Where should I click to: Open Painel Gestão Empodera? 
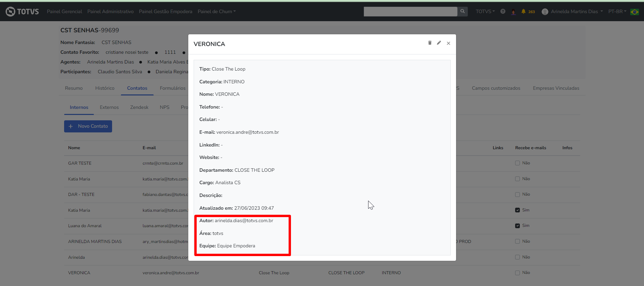click(x=165, y=11)
